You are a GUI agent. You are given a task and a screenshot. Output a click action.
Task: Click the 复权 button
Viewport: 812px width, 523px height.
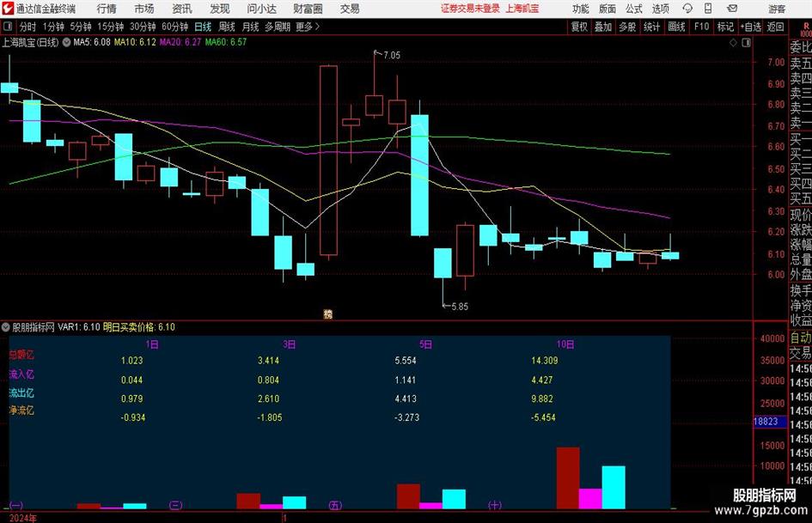click(579, 27)
